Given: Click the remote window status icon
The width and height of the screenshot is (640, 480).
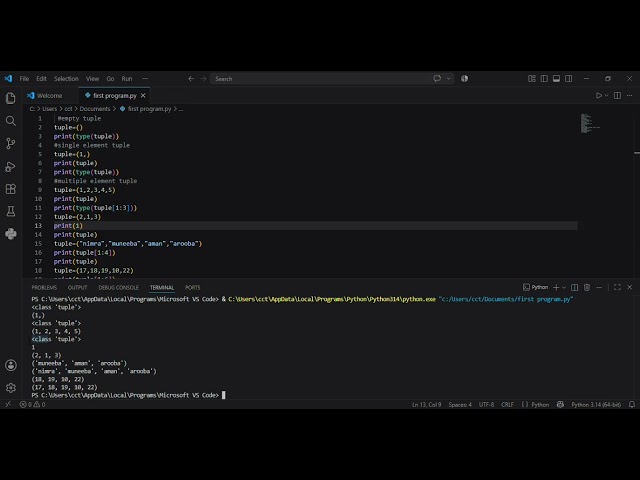Looking at the screenshot, I should tap(8, 404).
